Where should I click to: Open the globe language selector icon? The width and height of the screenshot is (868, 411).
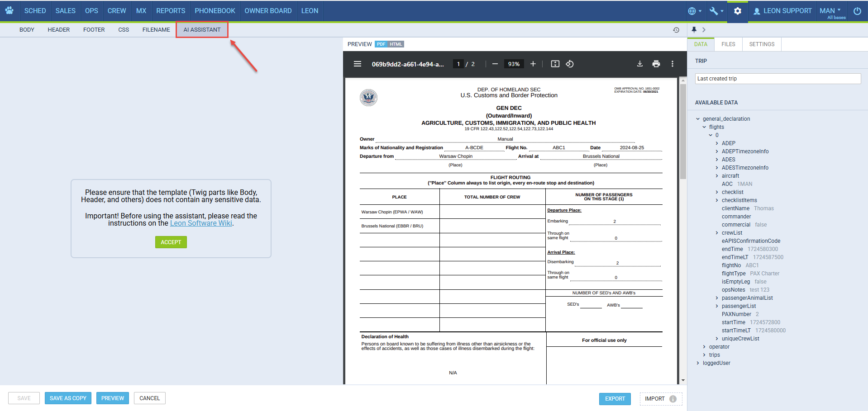[694, 11]
